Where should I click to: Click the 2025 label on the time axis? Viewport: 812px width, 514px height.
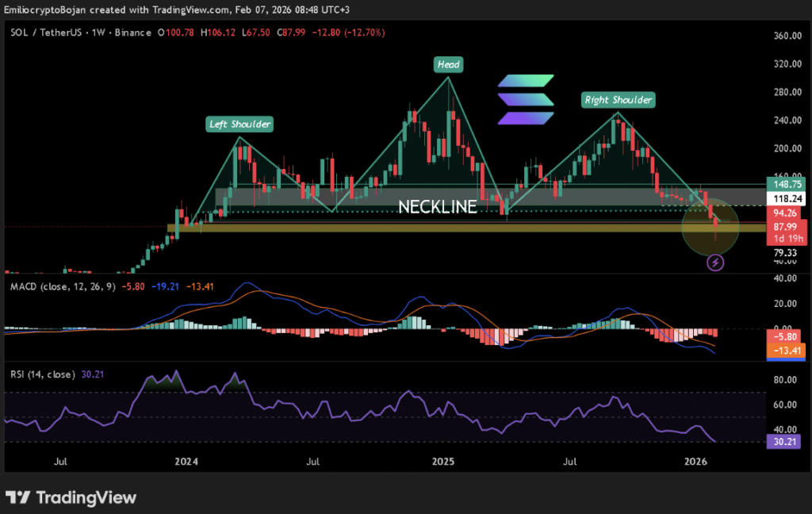(x=442, y=461)
